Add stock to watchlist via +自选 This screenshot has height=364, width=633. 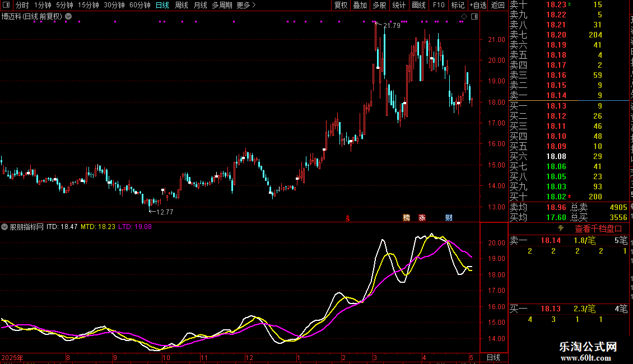[x=478, y=5]
